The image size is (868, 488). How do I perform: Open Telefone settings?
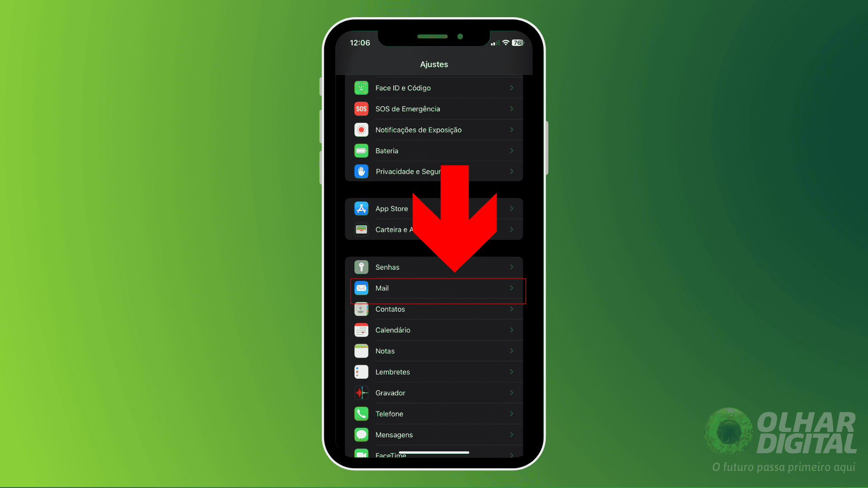(434, 413)
